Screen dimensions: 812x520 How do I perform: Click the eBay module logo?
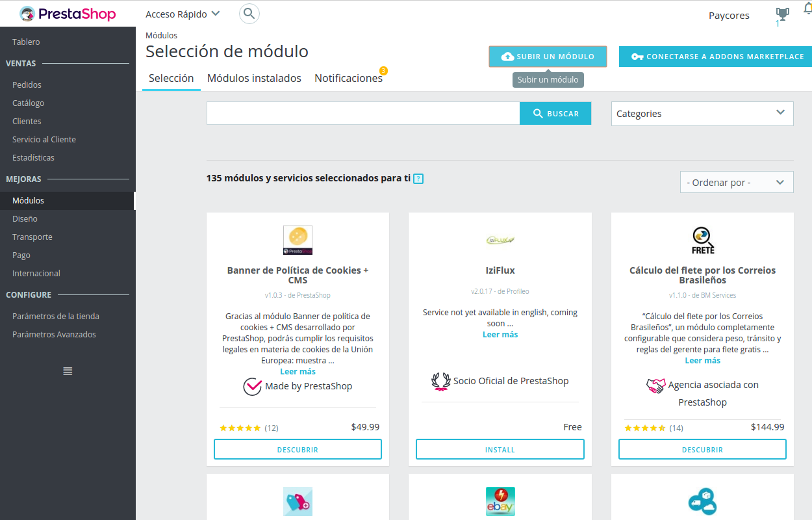coord(500,502)
